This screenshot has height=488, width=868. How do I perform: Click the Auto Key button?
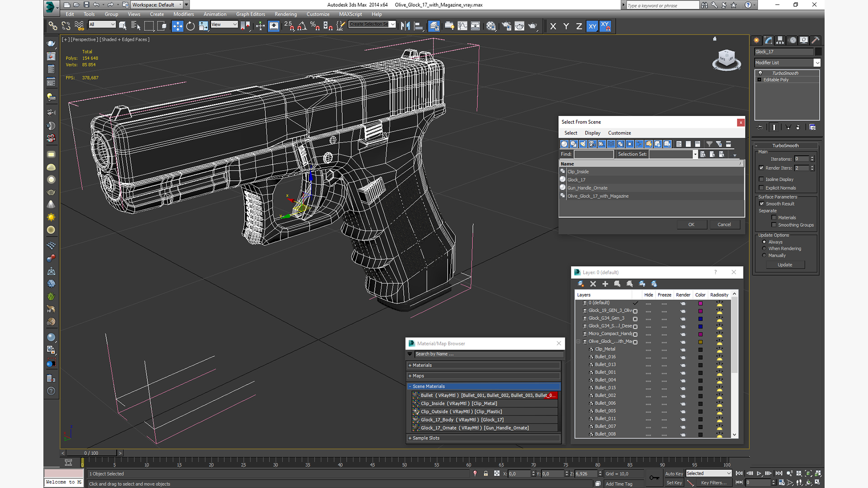674,474
